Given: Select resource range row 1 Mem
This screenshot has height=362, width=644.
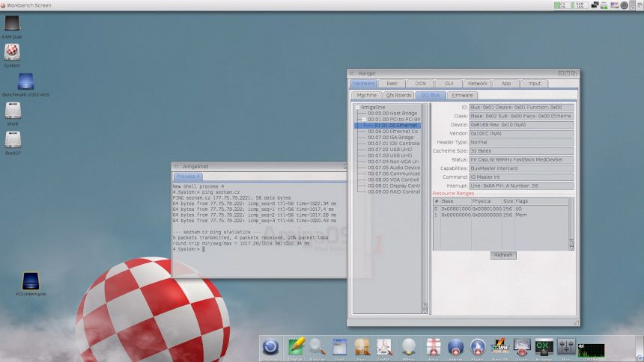Looking at the screenshot, I should click(x=501, y=215).
